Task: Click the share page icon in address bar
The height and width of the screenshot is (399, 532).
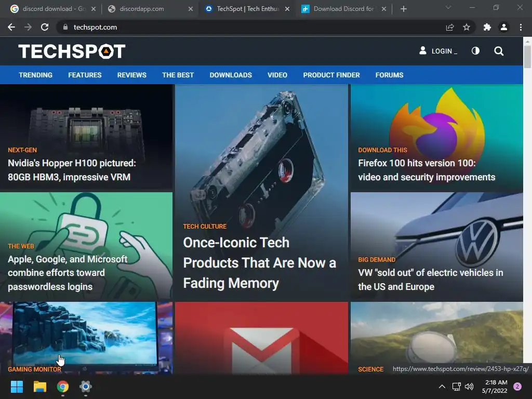Action: point(450,27)
